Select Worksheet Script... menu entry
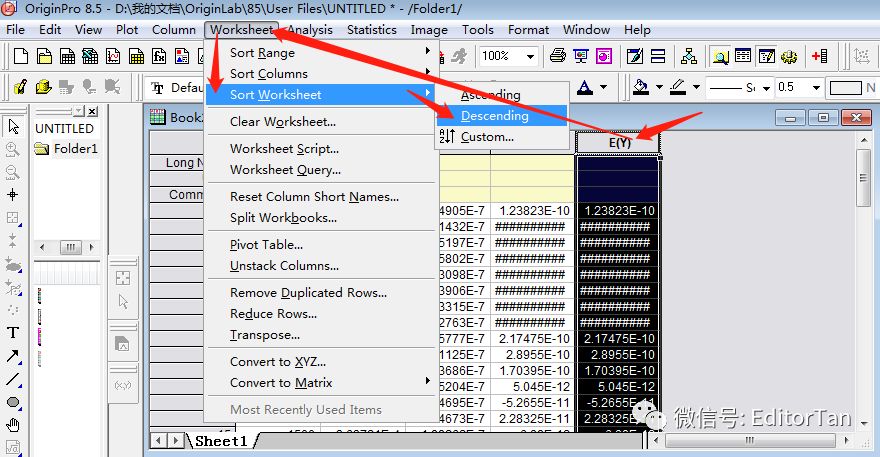The image size is (880, 457). coord(322,149)
